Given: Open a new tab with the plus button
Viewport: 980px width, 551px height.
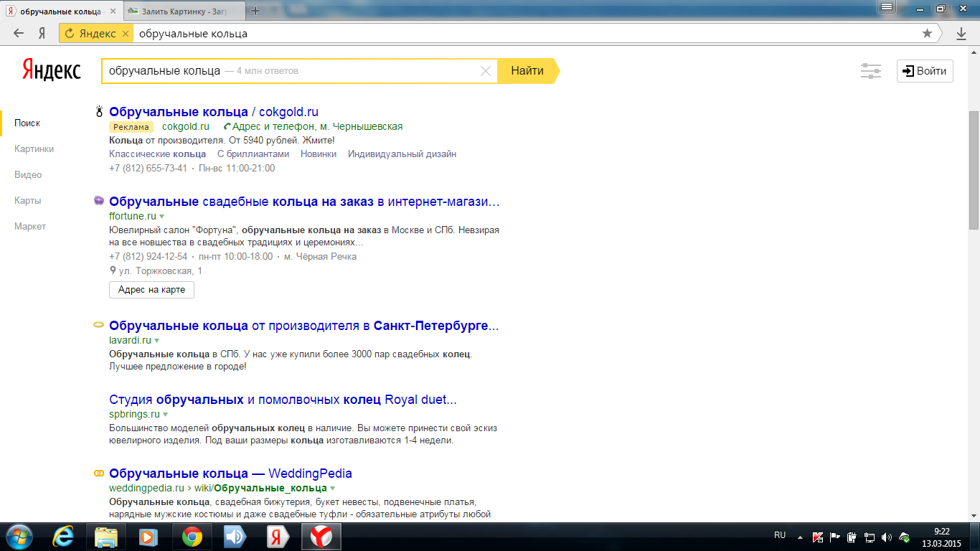Looking at the screenshot, I should coord(255,11).
